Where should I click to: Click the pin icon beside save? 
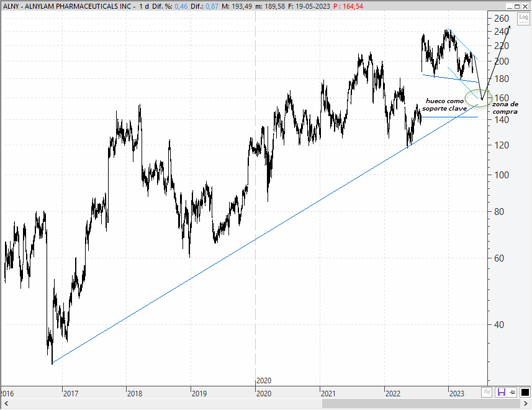point(513,393)
